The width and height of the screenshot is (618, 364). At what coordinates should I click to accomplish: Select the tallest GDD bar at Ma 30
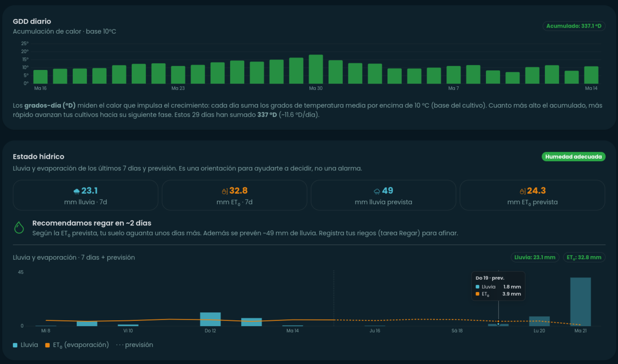(x=316, y=69)
